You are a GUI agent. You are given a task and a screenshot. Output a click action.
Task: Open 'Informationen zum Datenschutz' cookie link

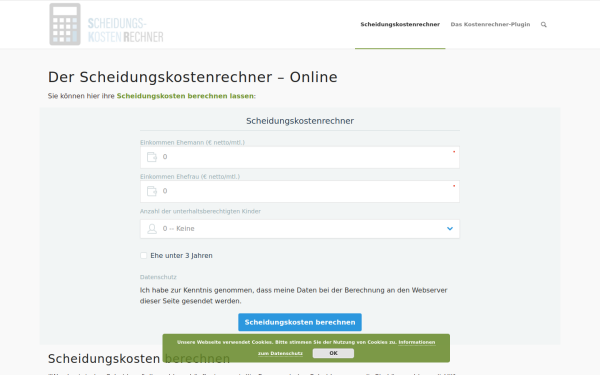[x=417, y=342]
